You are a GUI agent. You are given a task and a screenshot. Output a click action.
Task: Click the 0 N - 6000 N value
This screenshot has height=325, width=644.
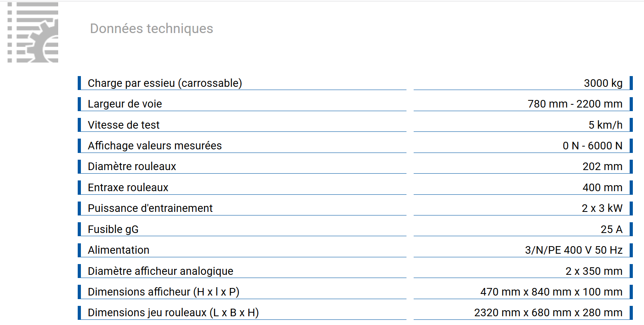coord(592,146)
